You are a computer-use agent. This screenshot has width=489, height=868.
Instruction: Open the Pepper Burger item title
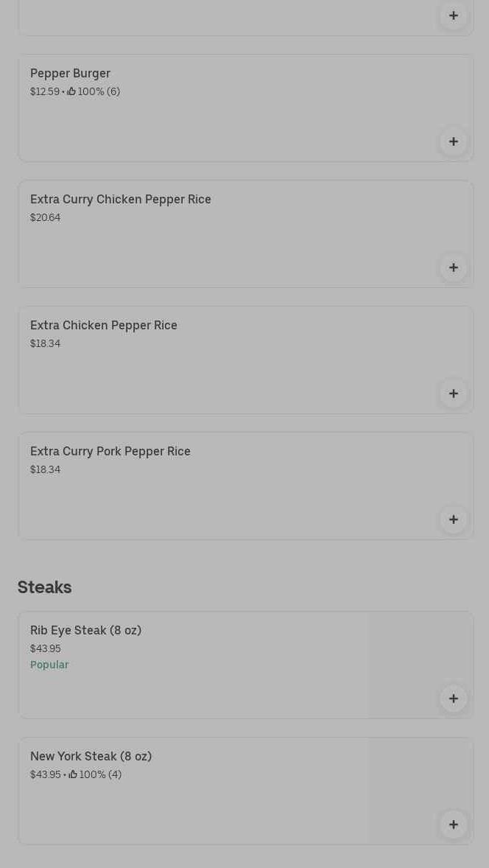pyautogui.click(x=70, y=74)
